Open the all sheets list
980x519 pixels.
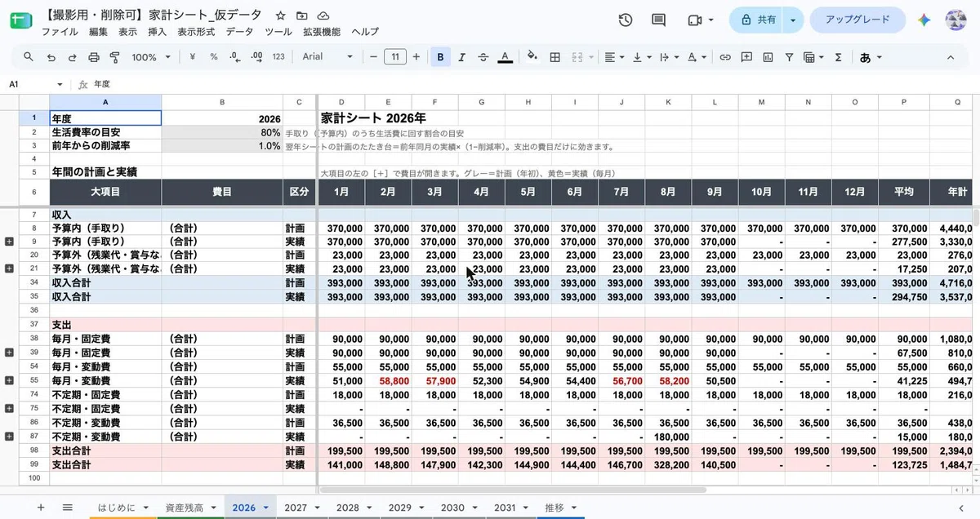(x=68, y=507)
